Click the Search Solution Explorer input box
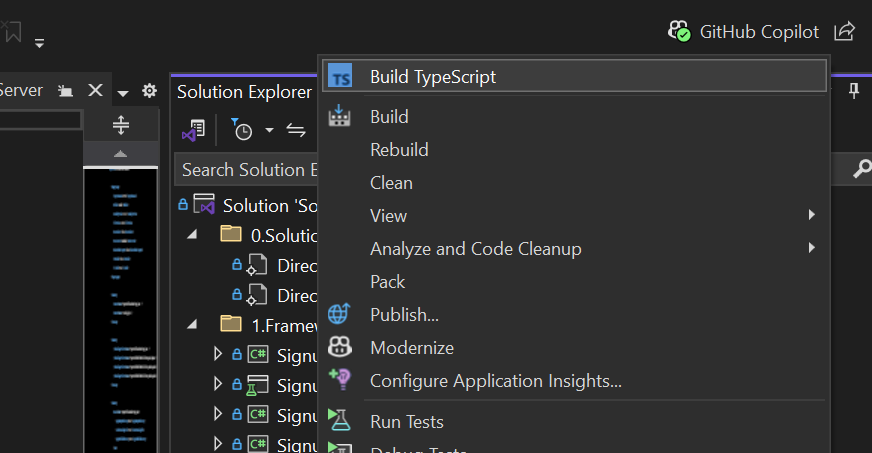The height and width of the screenshot is (453, 872). coord(246,170)
